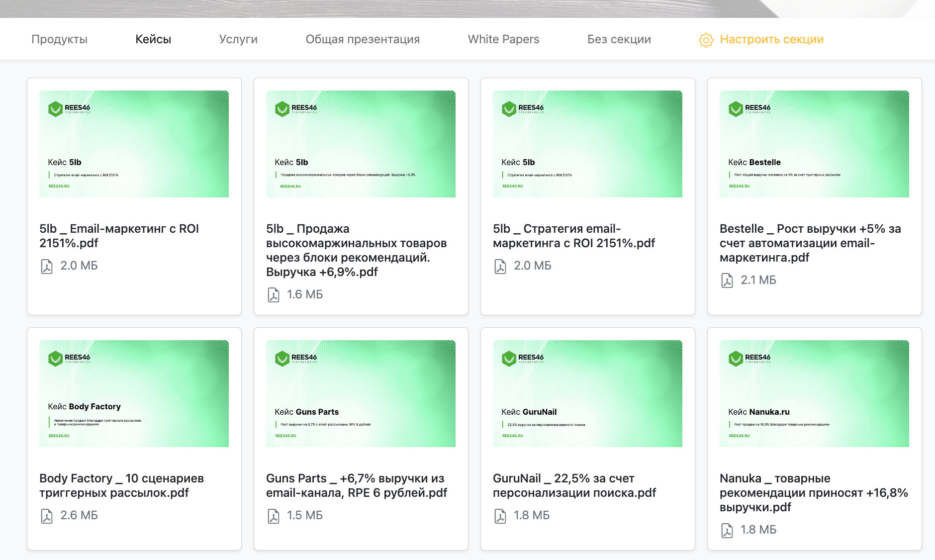Open the Bestelle case thumbnail
Image resolution: width=935 pixels, height=560 pixels.
point(814,144)
